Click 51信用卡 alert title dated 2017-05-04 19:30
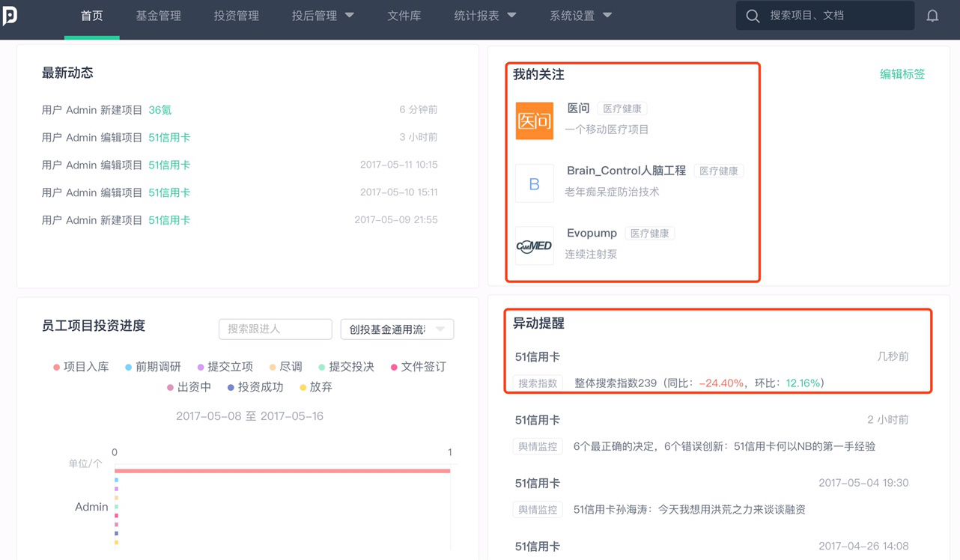 pyautogui.click(x=537, y=483)
